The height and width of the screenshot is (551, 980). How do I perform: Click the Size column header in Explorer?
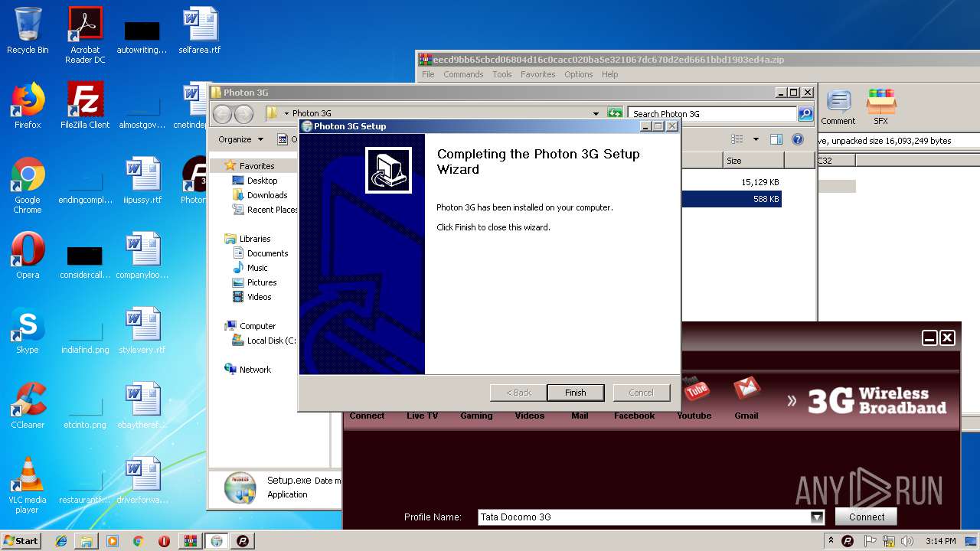[753, 161]
